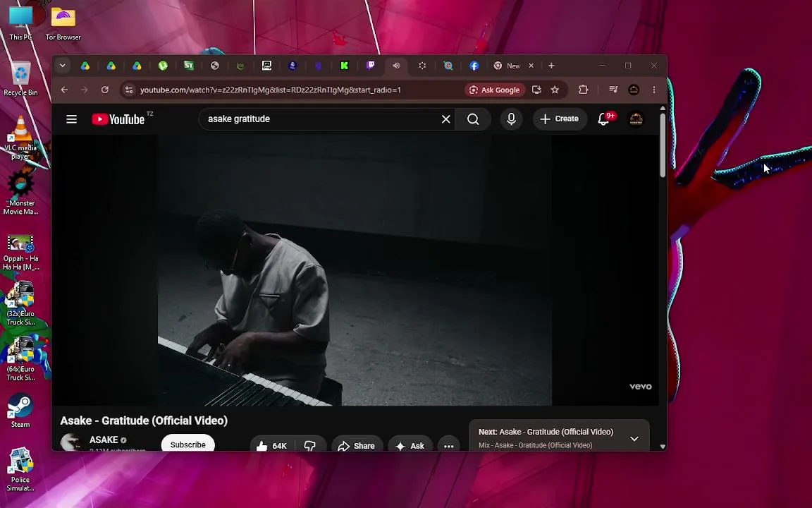Expand the tab search dropdown arrow

point(62,66)
